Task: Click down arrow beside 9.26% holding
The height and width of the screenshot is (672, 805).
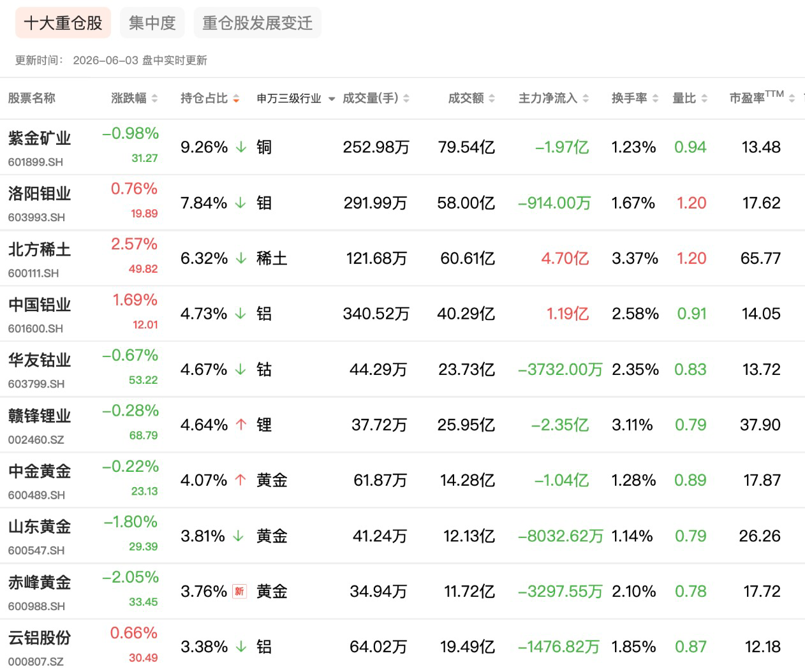Action: click(241, 147)
